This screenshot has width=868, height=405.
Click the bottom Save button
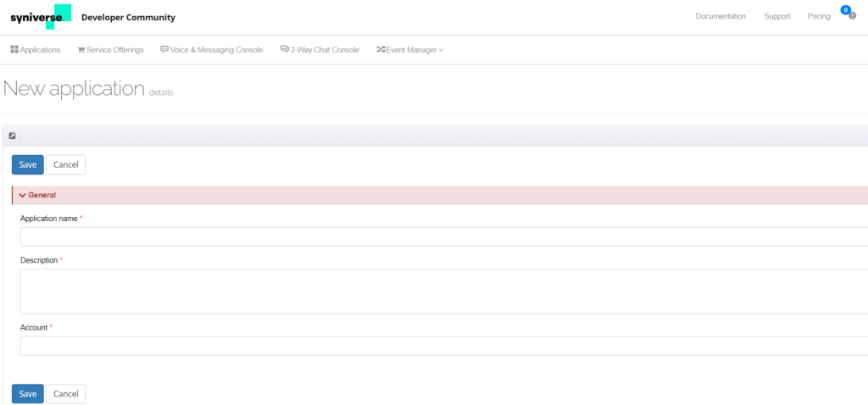[28, 394]
